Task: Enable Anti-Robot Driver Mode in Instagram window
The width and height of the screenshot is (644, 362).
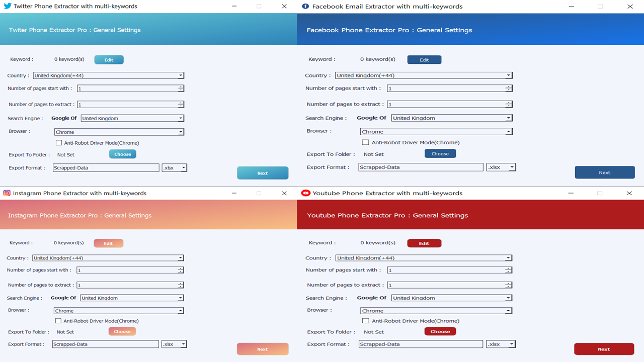Action: (58, 321)
